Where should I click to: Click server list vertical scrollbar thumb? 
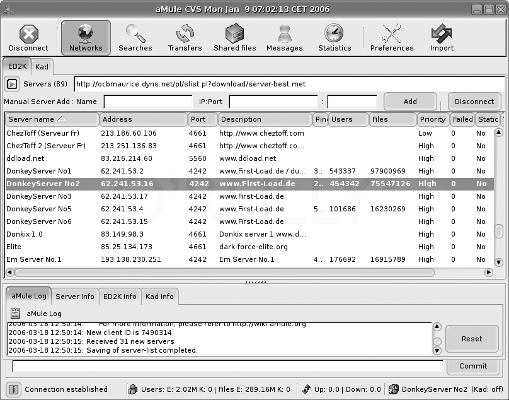click(498, 232)
